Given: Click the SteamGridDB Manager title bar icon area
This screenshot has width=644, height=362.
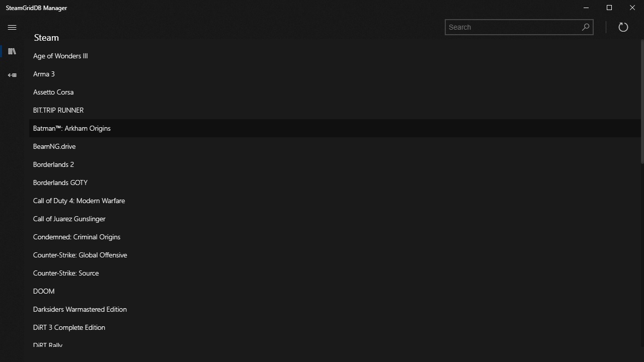Looking at the screenshot, I should pos(36,8).
